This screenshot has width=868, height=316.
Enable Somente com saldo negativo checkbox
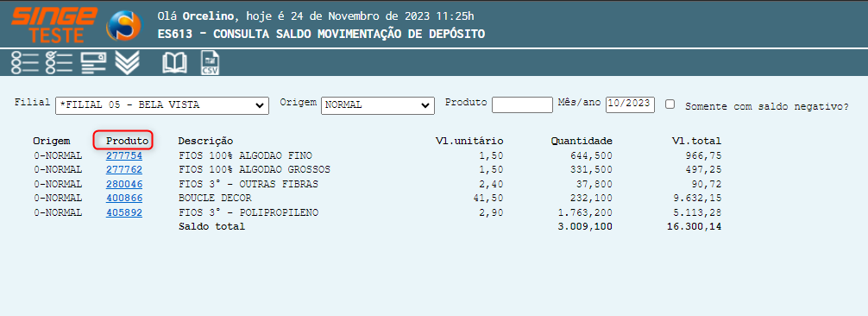pos(670,104)
